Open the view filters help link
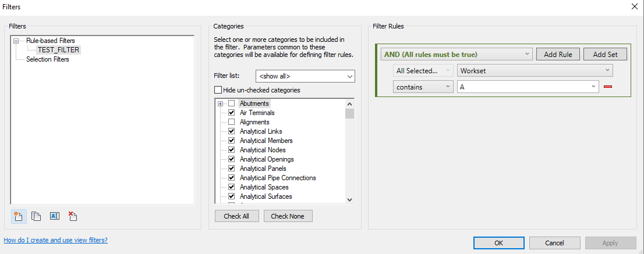 (x=55, y=240)
